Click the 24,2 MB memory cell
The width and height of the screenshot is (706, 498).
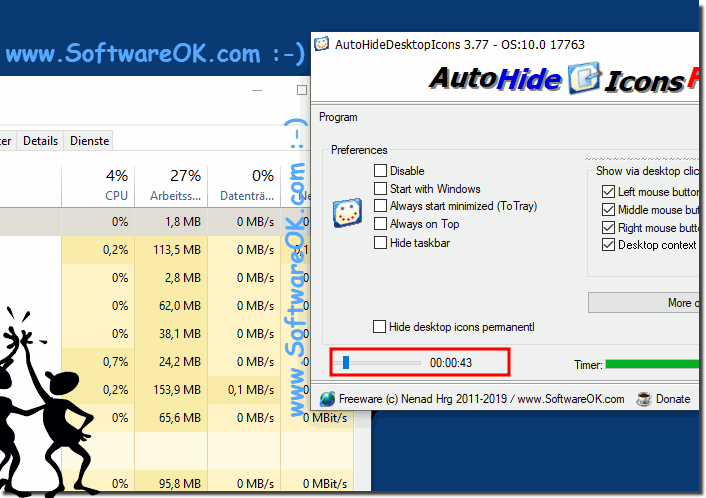pos(172,362)
